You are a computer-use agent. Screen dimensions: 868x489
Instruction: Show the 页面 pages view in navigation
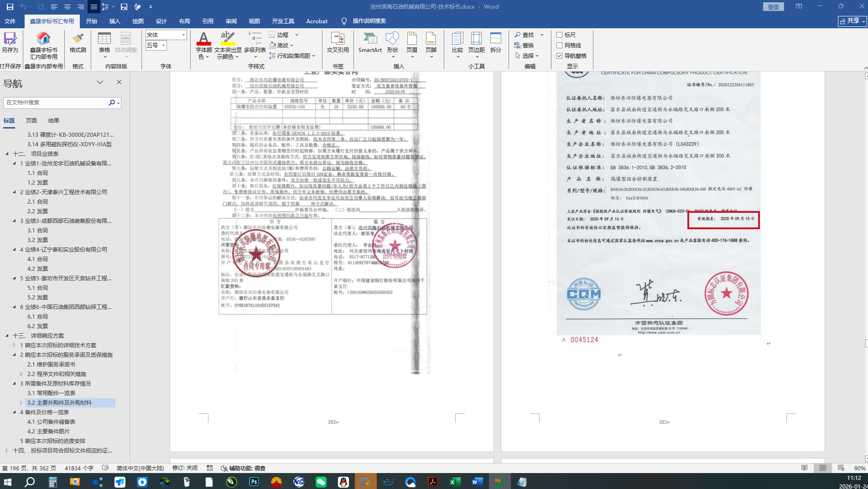click(31, 120)
